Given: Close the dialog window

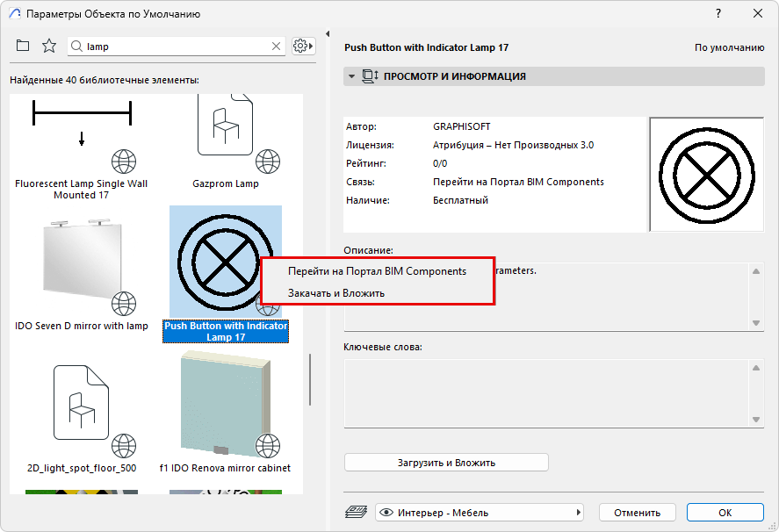Looking at the screenshot, I should (x=758, y=13).
